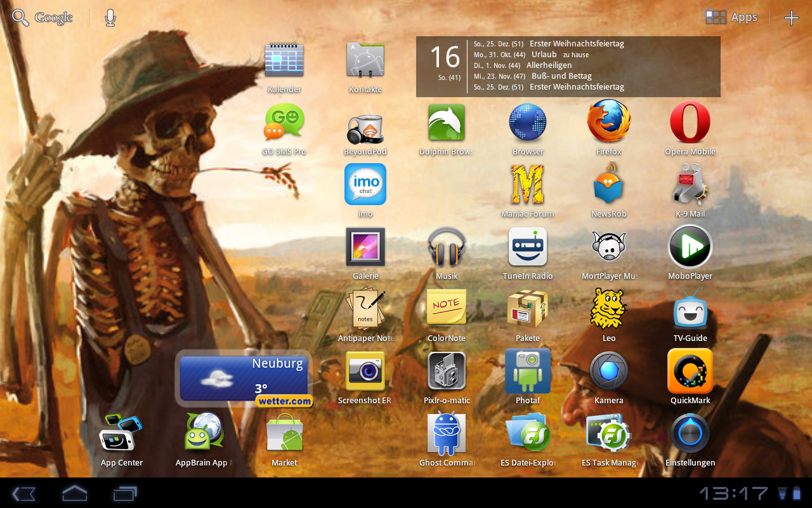Open Einstellungen settings app

(690, 434)
